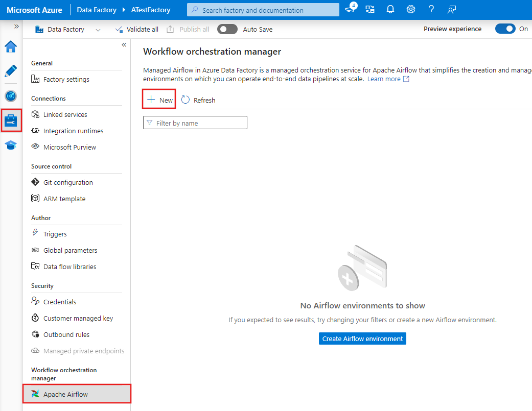Select Apache Airflow in the side menu
Image resolution: width=532 pixels, height=411 pixels.
[x=77, y=394]
